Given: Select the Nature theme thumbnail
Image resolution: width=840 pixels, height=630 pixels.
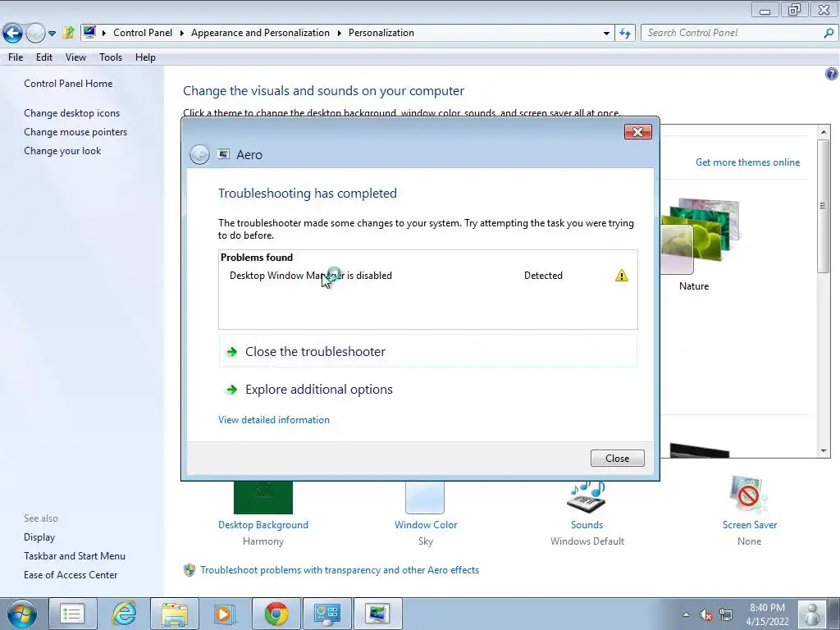Looking at the screenshot, I should click(x=700, y=236).
